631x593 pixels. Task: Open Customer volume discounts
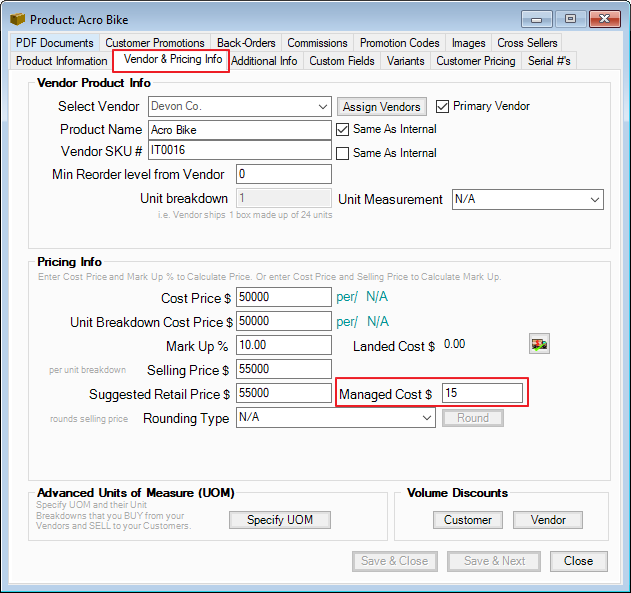coord(468,520)
